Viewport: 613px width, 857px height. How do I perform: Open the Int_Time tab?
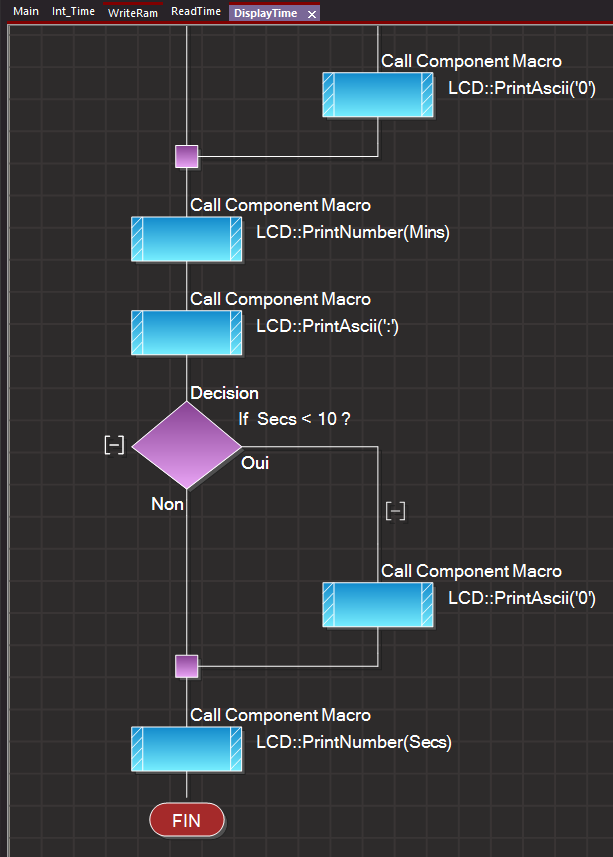(73, 12)
